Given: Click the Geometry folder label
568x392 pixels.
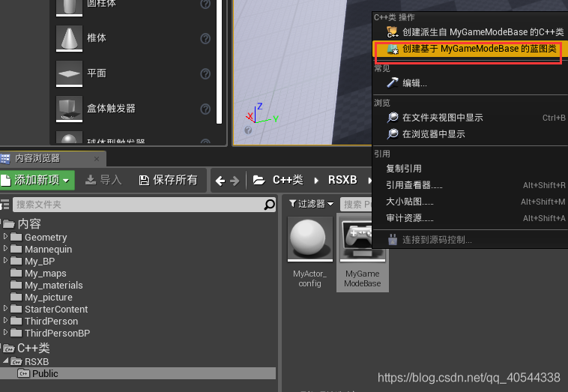Looking at the screenshot, I should coord(46,238).
